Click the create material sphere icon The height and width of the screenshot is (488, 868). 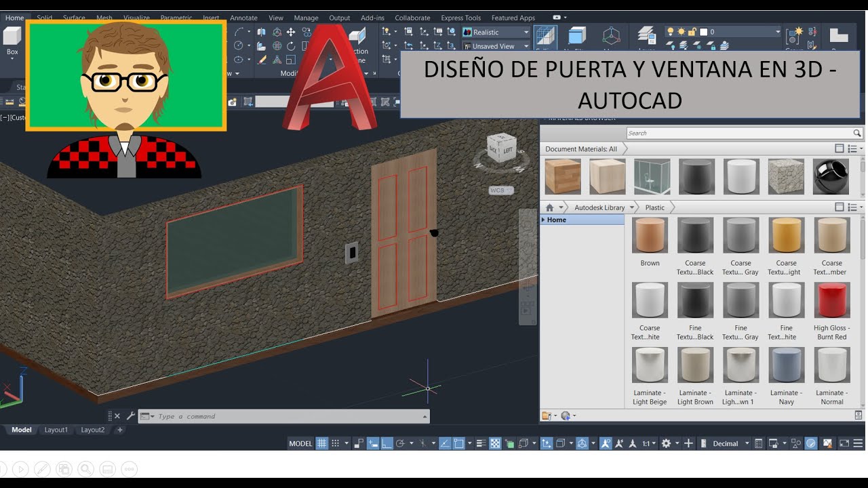[566, 415]
